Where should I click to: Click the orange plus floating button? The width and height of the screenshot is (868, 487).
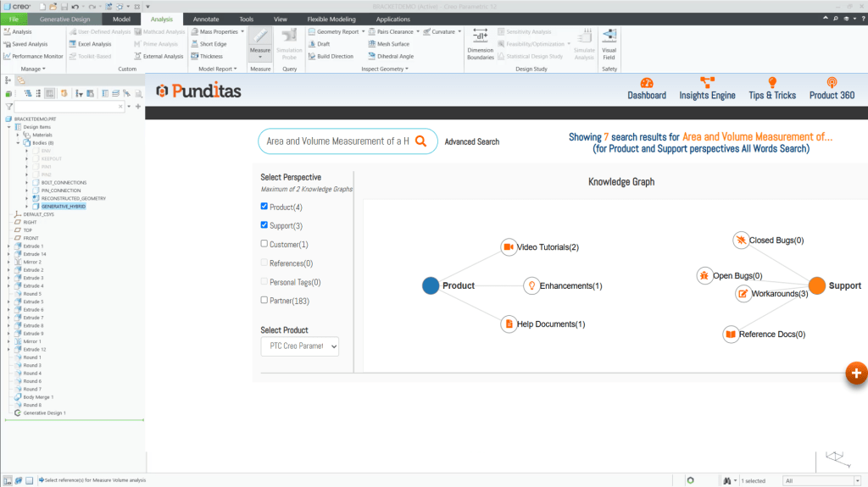pos(855,373)
